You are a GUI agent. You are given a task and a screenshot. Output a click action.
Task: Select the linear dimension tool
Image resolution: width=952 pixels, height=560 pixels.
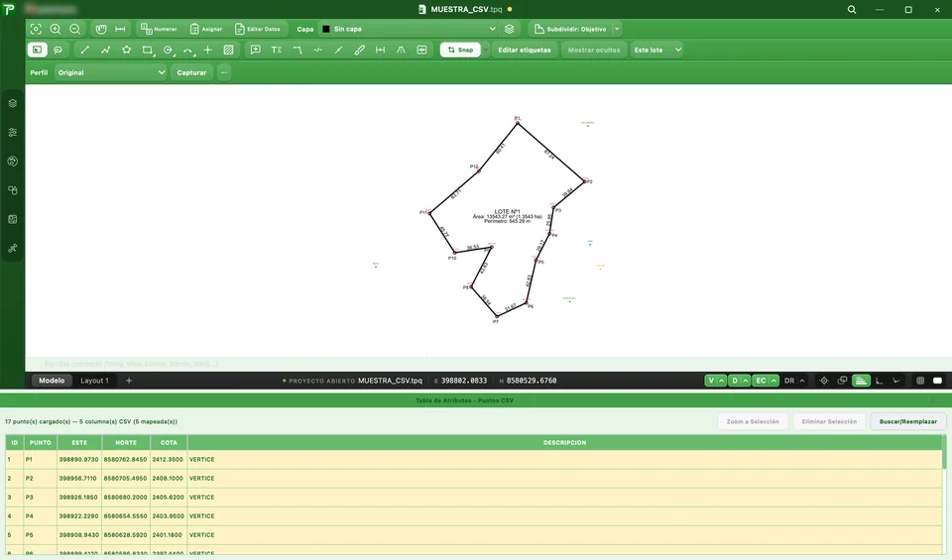pyautogui.click(x=380, y=50)
